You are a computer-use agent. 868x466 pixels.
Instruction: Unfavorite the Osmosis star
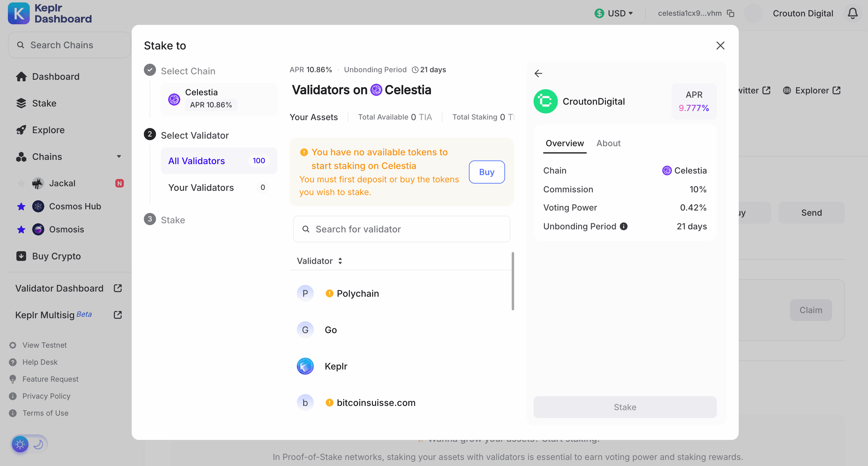tap(21, 229)
